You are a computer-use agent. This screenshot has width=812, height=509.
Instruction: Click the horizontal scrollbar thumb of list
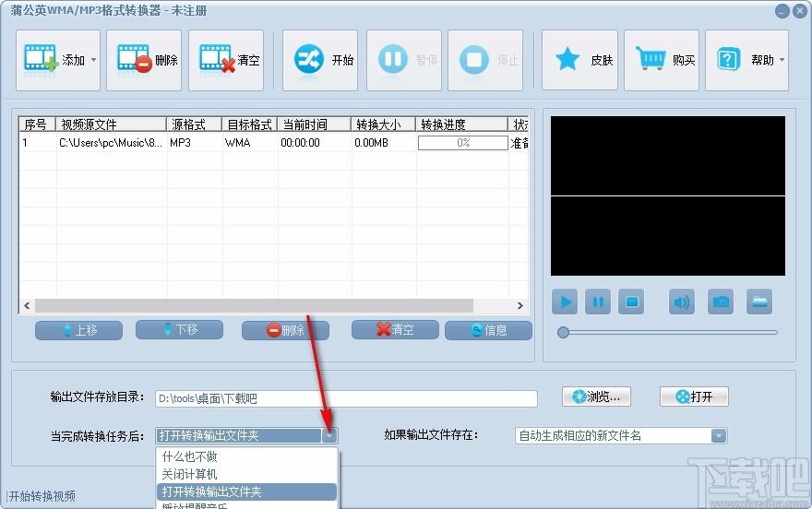[254, 306]
